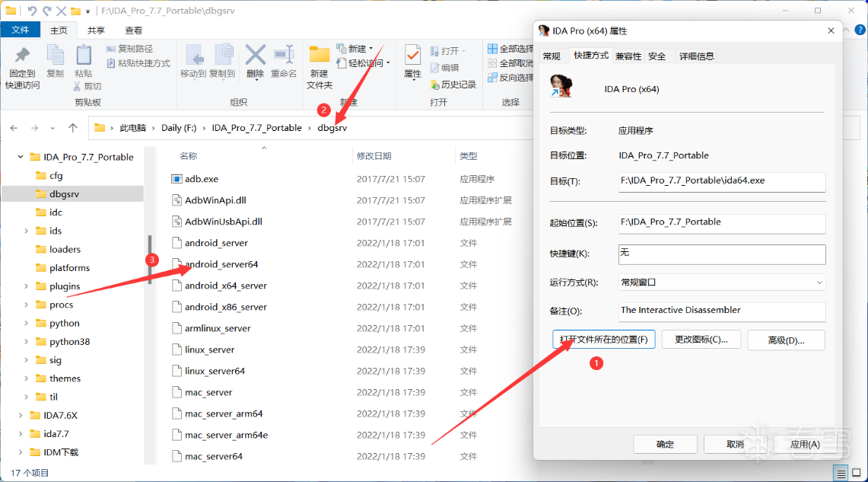Click the Up one level arrow
Image resolution: width=868 pixels, height=482 pixels.
point(72,128)
